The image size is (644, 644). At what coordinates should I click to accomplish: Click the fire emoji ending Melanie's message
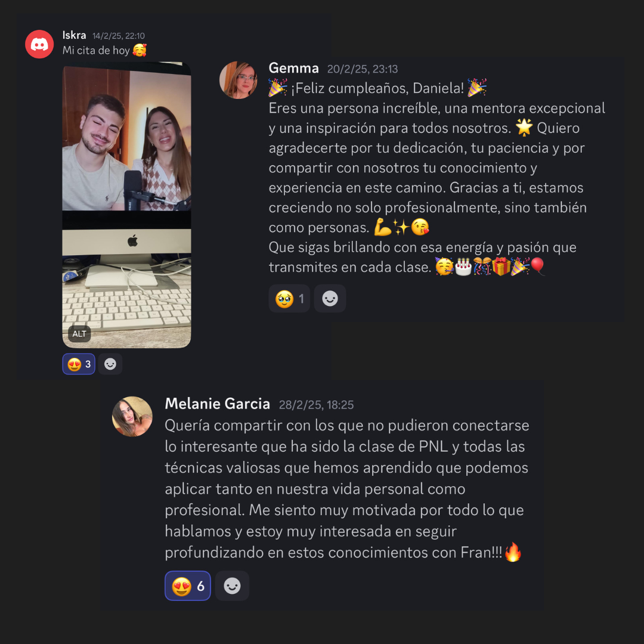click(x=513, y=552)
